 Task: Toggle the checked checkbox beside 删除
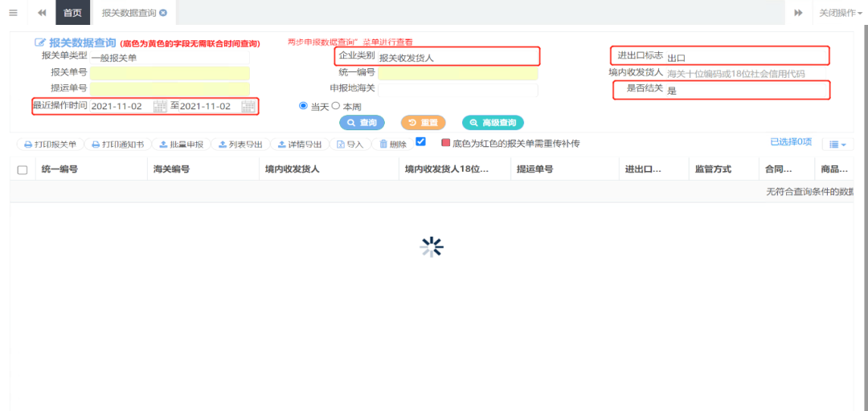point(420,141)
